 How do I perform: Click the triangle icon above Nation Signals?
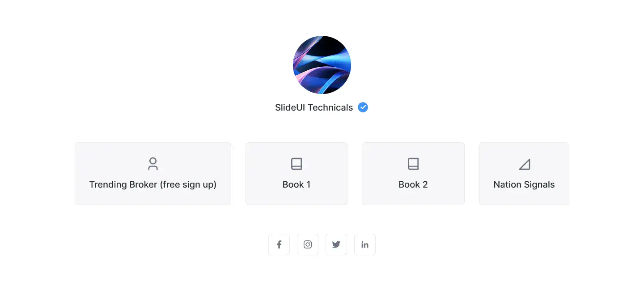click(x=524, y=164)
